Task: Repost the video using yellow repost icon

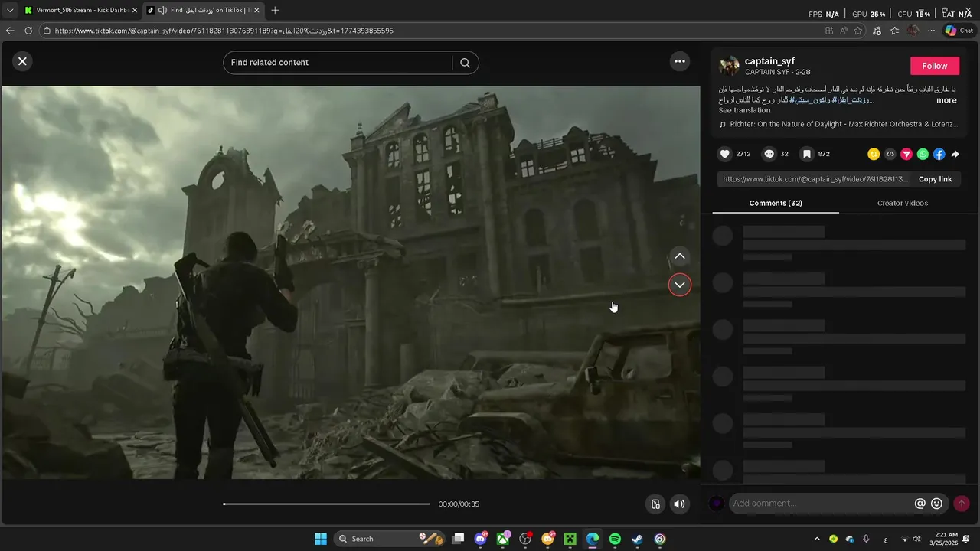Action: point(873,154)
